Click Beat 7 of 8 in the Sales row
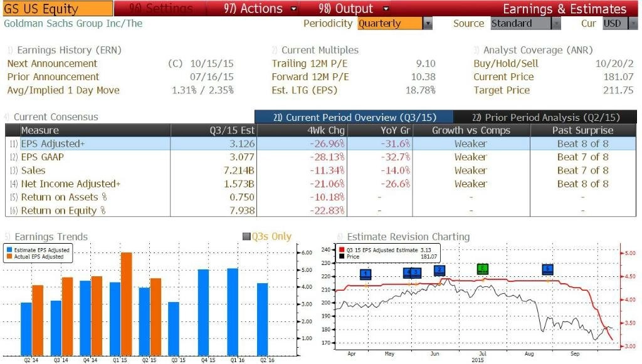The height and width of the screenshot is (364, 642). pos(582,170)
